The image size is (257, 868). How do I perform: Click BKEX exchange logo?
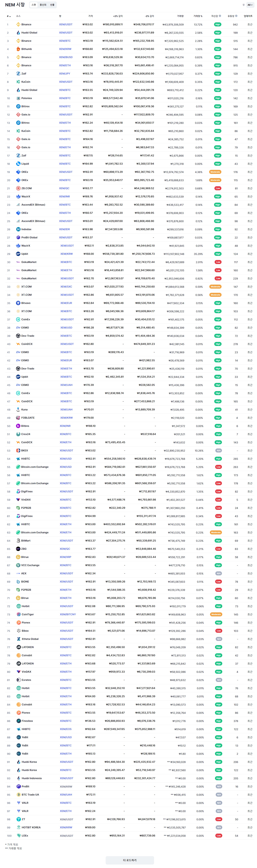point(18,450)
